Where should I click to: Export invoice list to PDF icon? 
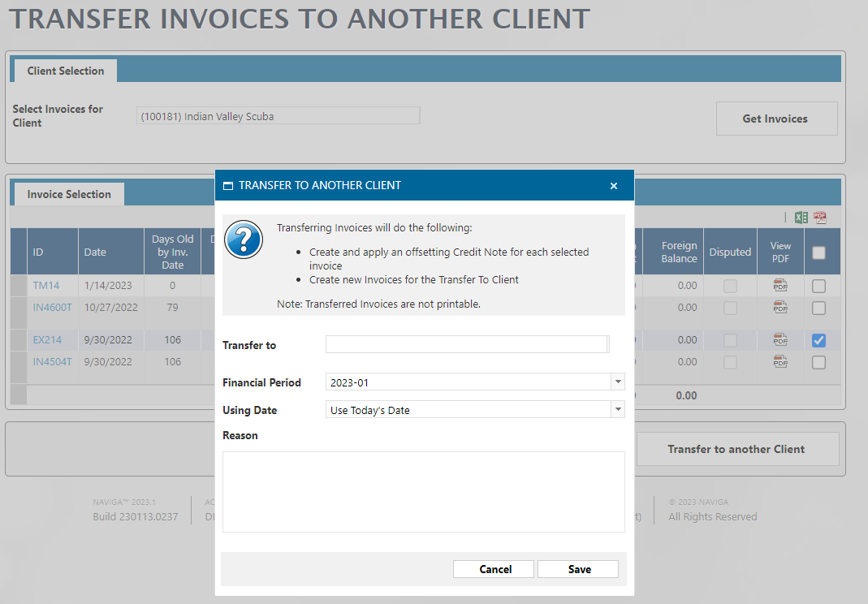820,218
